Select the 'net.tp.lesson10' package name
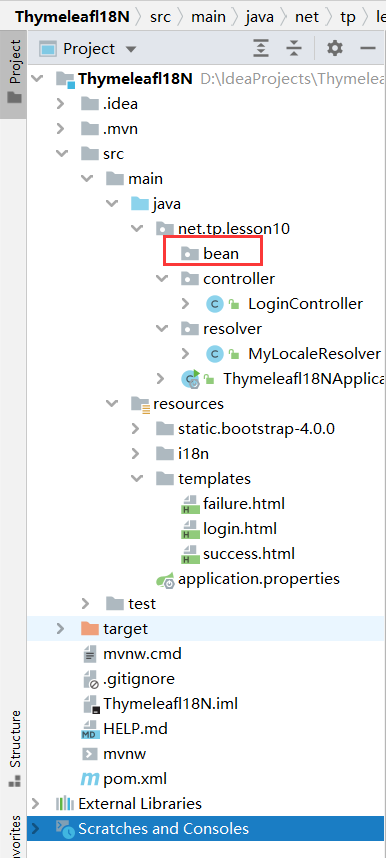The image size is (386, 858). [234, 229]
